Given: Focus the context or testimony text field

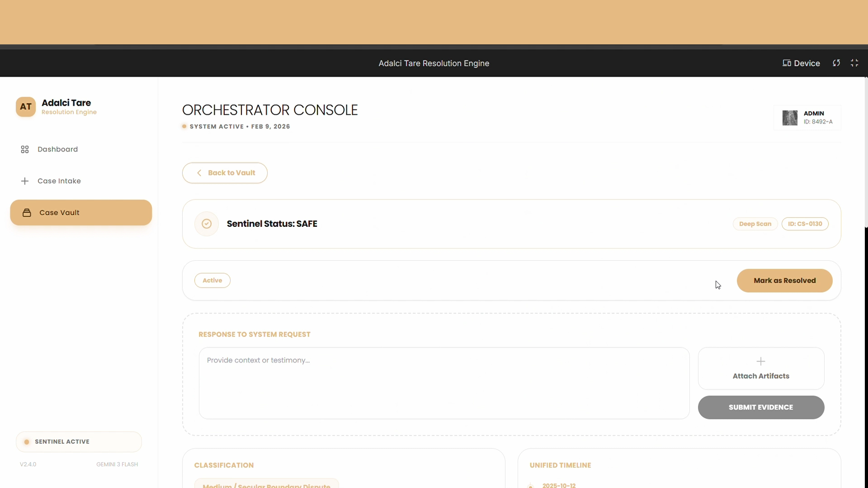Looking at the screenshot, I should [x=444, y=383].
